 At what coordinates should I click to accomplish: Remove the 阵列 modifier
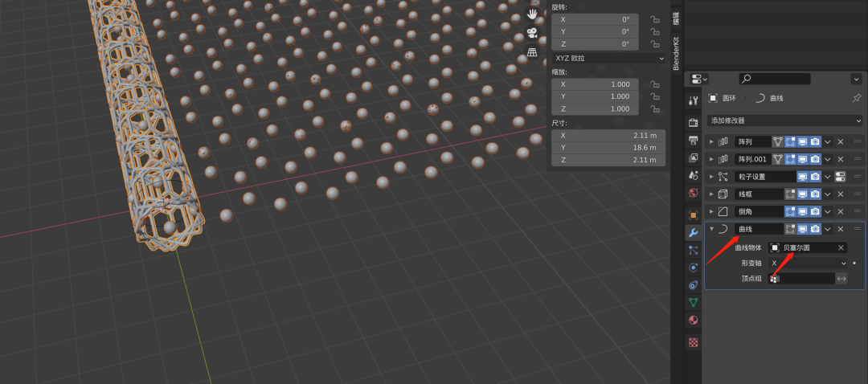(841, 141)
